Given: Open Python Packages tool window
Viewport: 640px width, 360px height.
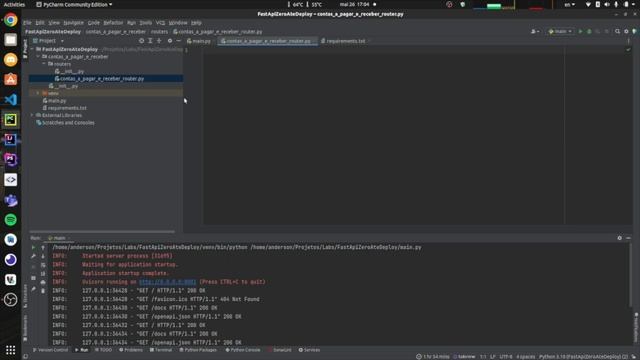Looking at the screenshot, I should (x=198, y=350).
